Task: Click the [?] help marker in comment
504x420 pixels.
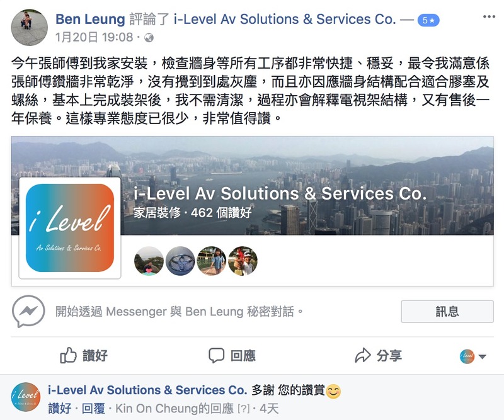Action: click(x=243, y=409)
